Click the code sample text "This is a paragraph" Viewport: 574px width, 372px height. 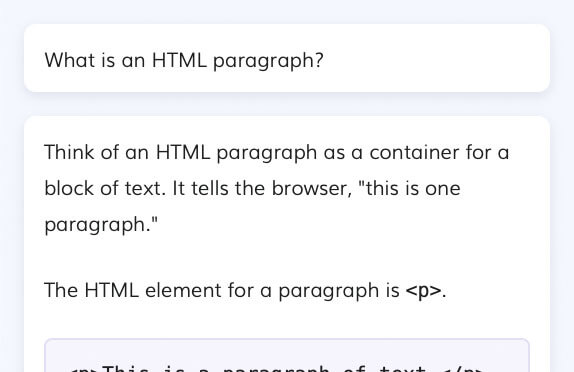pos(216,368)
